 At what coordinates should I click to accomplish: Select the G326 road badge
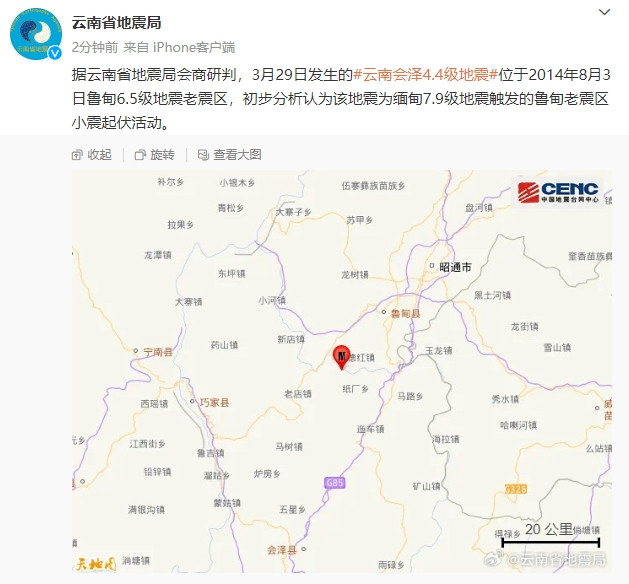click(516, 489)
